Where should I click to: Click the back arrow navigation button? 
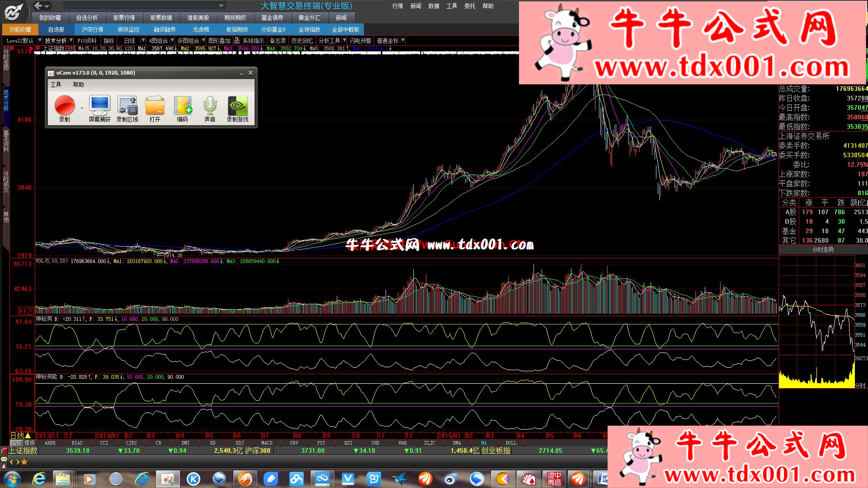(x=38, y=5)
